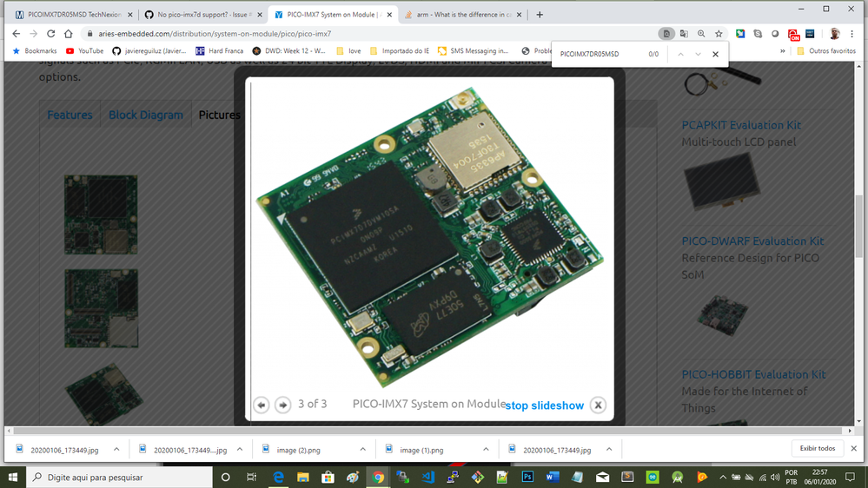Open Task View on the taskbar
Screen dimensions: 868x488
(251, 477)
